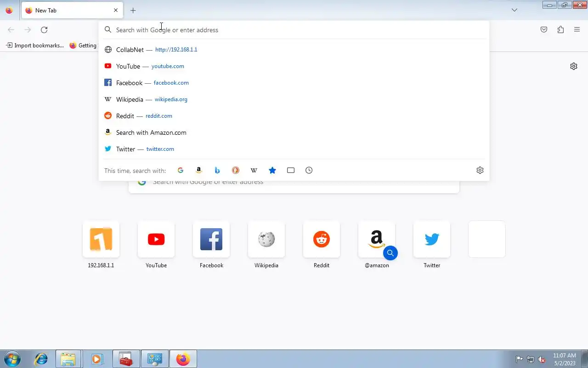
Task: Open the clock showing 11:07 AM
Action: point(565,359)
